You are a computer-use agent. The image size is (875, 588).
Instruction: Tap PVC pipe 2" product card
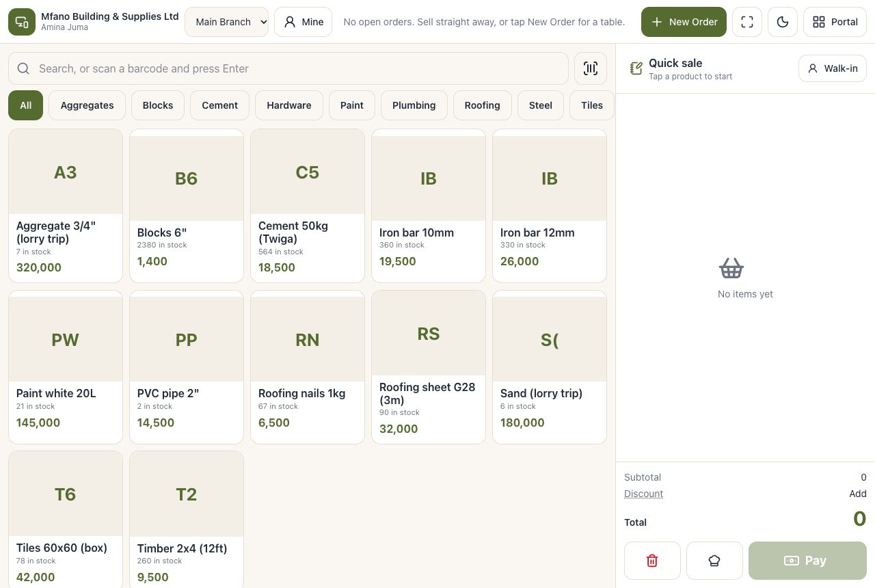click(x=187, y=367)
